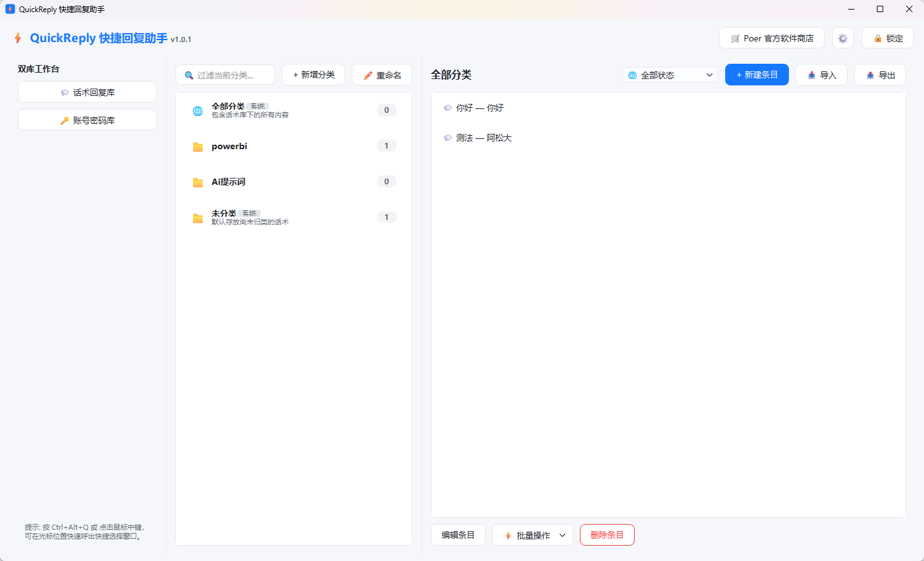Click 重命名 to rename the category

(382, 75)
